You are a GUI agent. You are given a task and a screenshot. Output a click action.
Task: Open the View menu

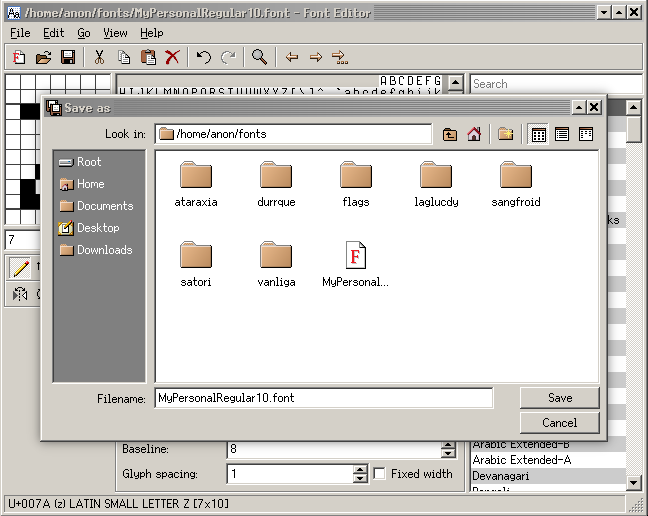[x=115, y=33]
